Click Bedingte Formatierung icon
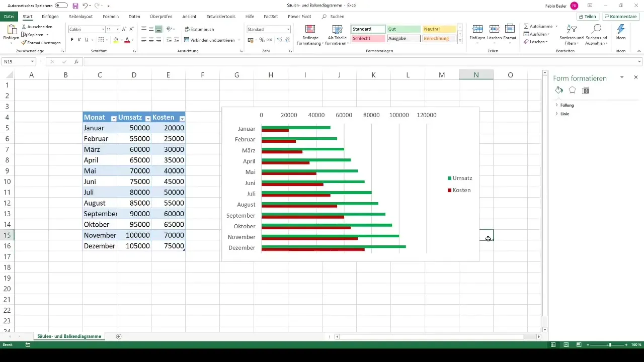The width and height of the screenshot is (644, 362). pyautogui.click(x=310, y=29)
